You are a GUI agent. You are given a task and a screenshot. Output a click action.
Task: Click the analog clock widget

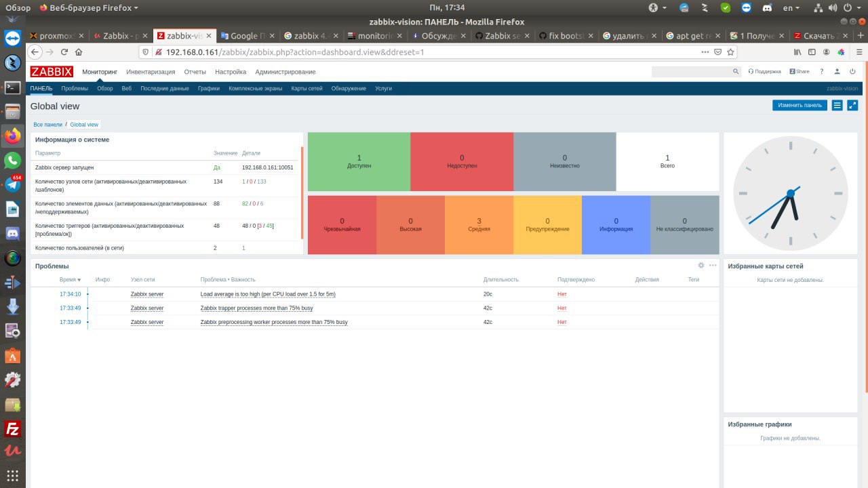791,193
